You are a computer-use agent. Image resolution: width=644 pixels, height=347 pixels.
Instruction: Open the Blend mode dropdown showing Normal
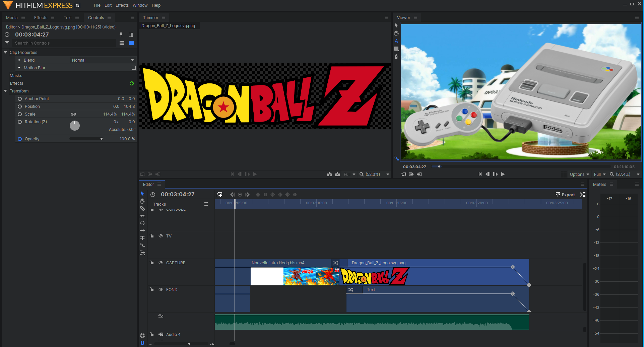point(103,60)
